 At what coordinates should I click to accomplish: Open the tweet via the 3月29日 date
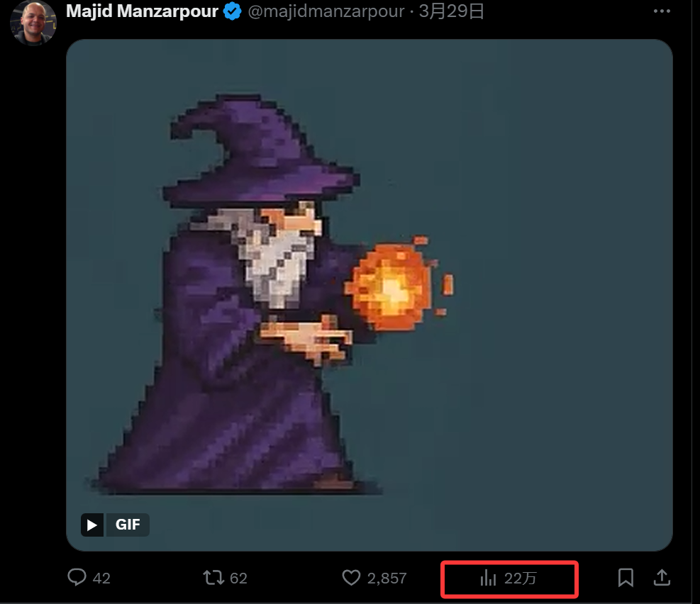pyautogui.click(x=451, y=11)
